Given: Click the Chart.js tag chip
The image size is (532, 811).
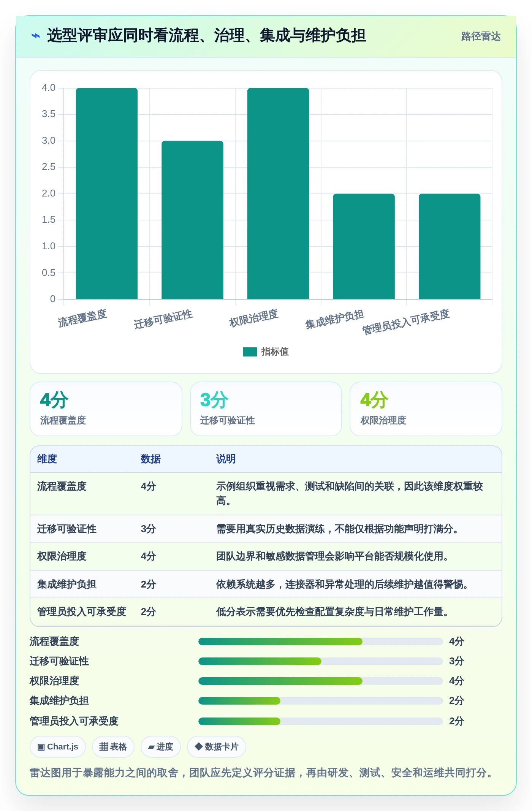Looking at the screenshot, I should pos(58,747).
